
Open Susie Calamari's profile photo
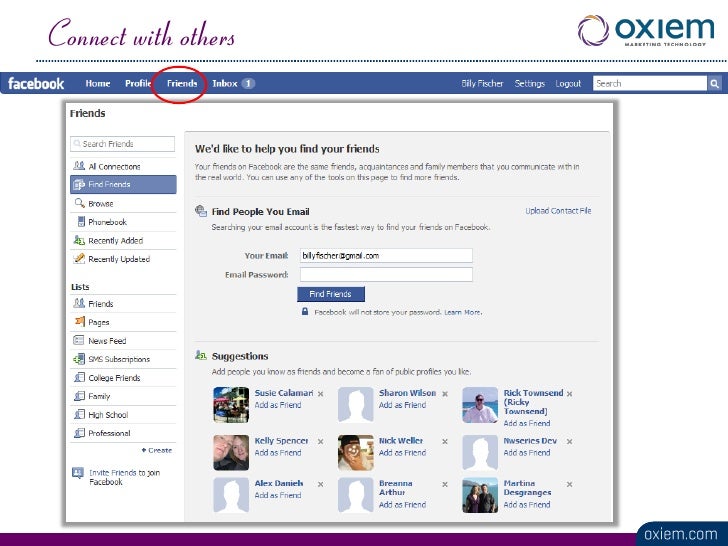coord(231,405)
